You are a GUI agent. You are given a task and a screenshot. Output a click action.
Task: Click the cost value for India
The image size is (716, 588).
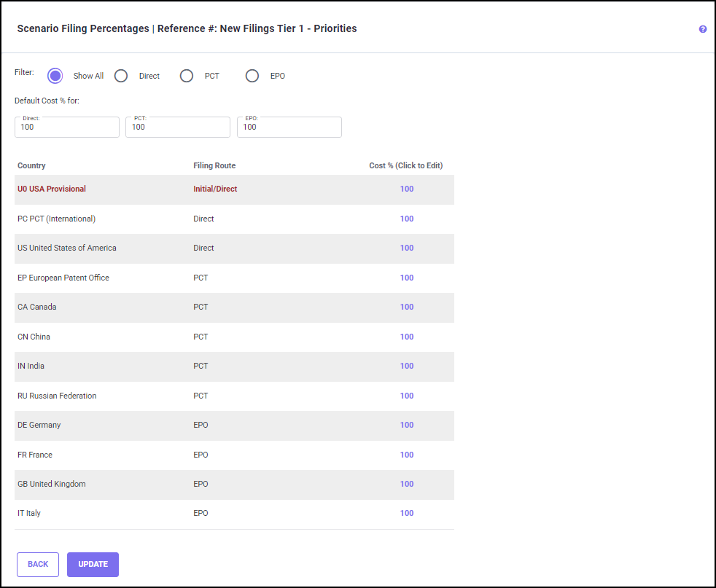click(x=407, y=366)
